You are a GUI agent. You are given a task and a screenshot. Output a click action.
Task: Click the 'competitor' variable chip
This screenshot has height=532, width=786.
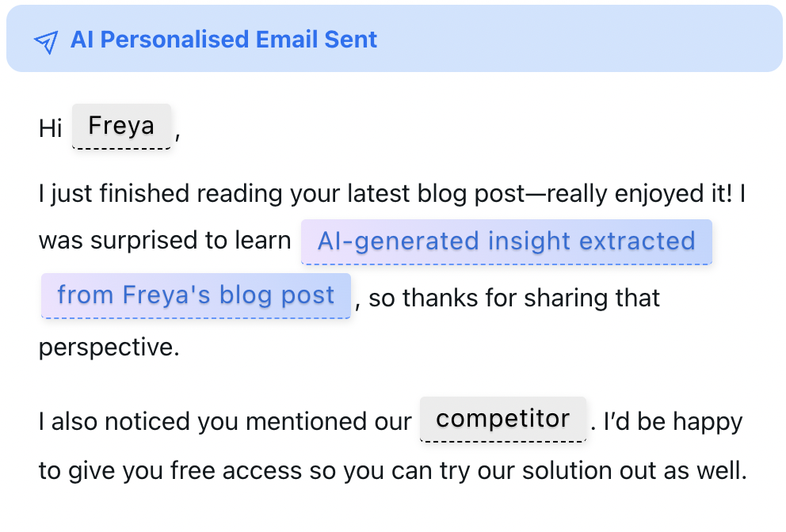point(503,420)
